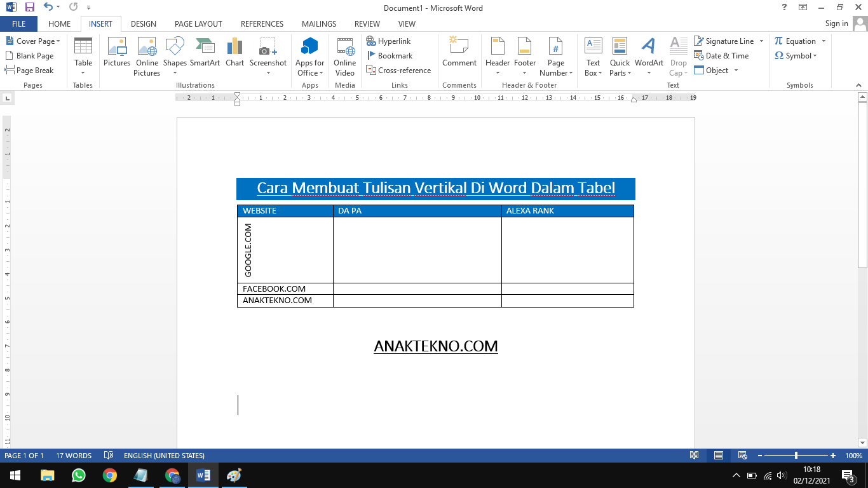This screenshot has width=868, height=488.
Task: Insert a Text Box
Action: pos(593,57)
